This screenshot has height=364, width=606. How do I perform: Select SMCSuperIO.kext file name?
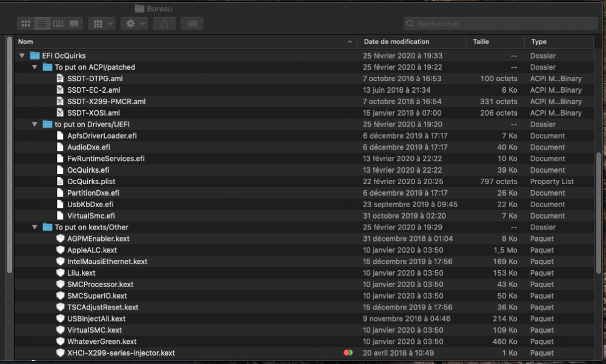tap(97, 296)
